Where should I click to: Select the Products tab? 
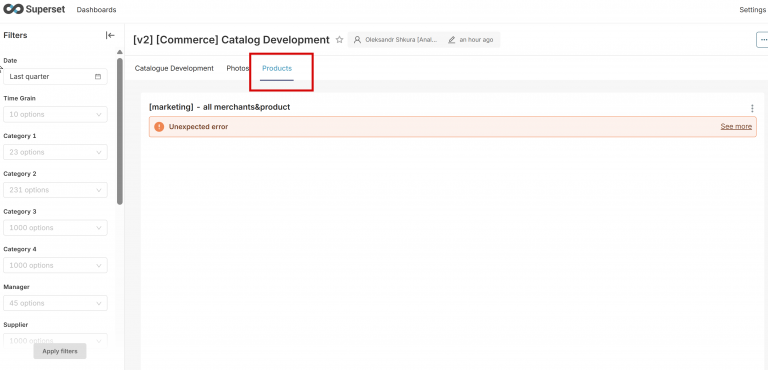coord(277,69)
